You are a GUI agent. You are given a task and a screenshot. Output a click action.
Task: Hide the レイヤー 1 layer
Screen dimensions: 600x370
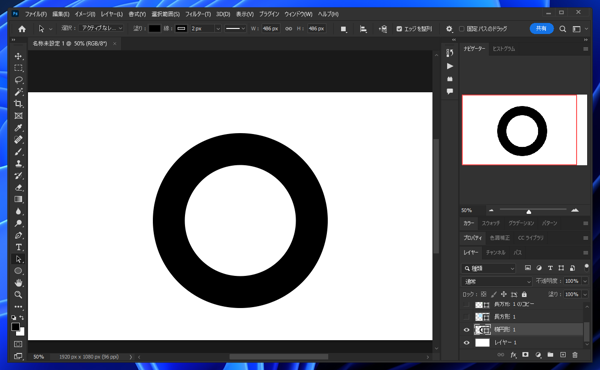pos(466,342)
